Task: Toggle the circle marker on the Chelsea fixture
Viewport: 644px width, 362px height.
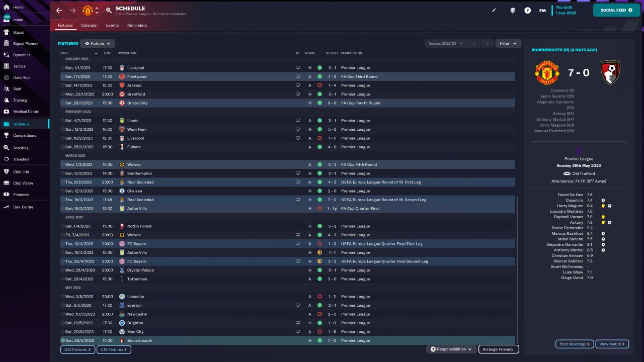Action: click(x=63, y=191)
